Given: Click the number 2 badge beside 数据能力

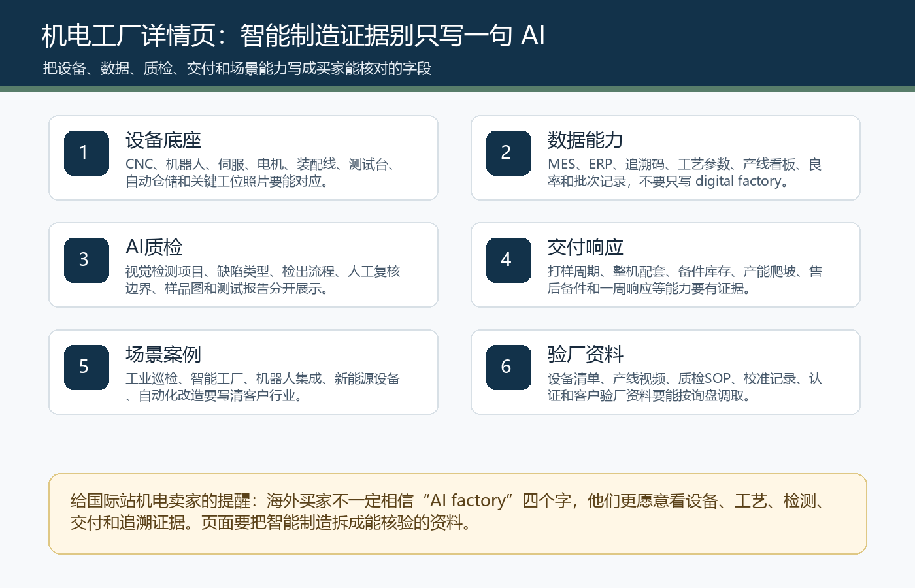Looking at the screenshot, I should [508, 153].
